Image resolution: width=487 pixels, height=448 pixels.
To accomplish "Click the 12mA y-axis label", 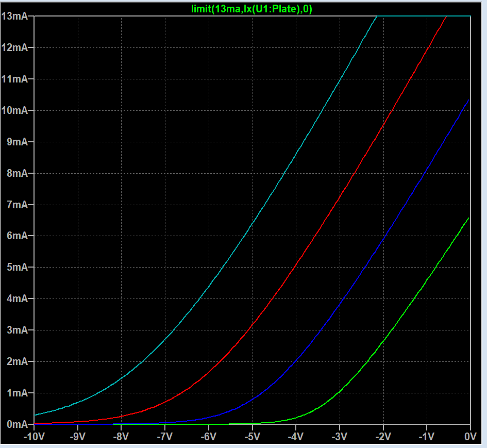I will tap(14, 47).
